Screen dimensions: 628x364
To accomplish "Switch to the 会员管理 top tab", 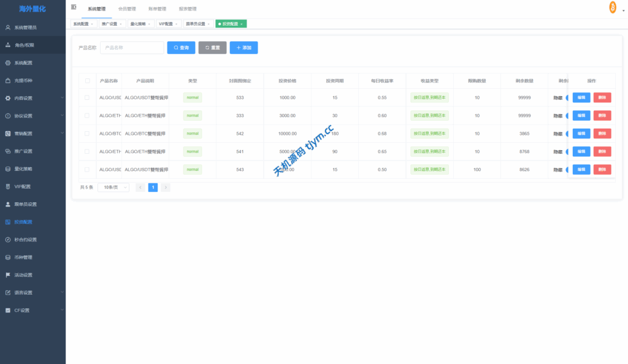I will [127, 9].
